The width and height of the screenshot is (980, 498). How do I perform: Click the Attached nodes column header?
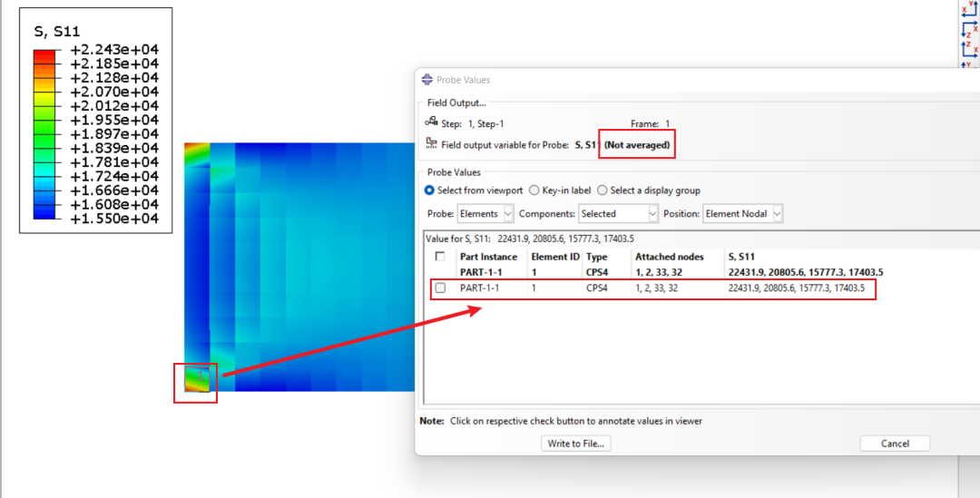tap(670, 257)
